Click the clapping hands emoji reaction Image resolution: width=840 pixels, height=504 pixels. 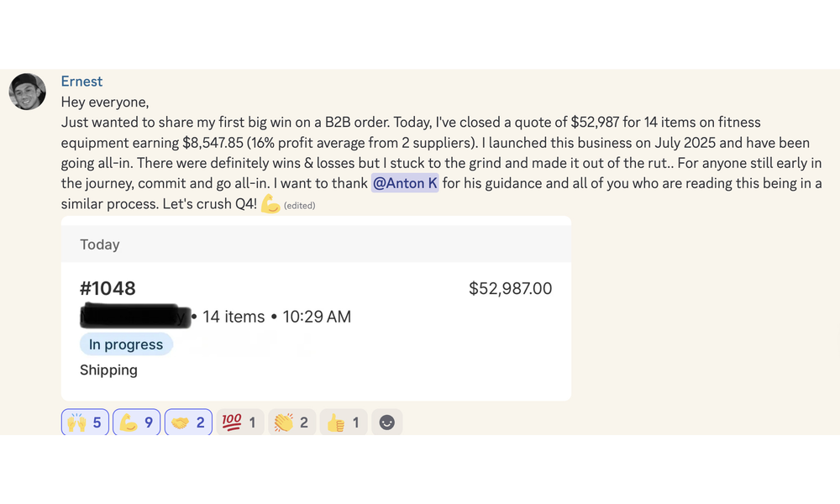[x=291, y=422]
